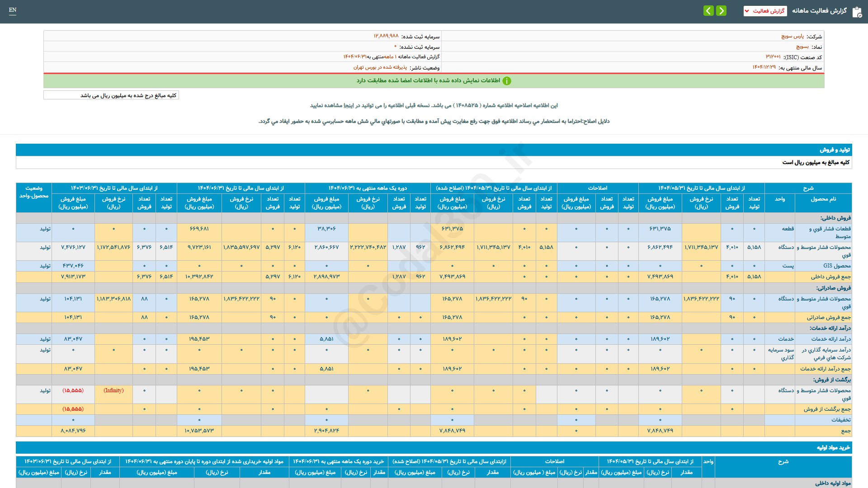This screenshot has width=868, height=488.
Task: Click the million-rial note box
Action: (111, 95)
